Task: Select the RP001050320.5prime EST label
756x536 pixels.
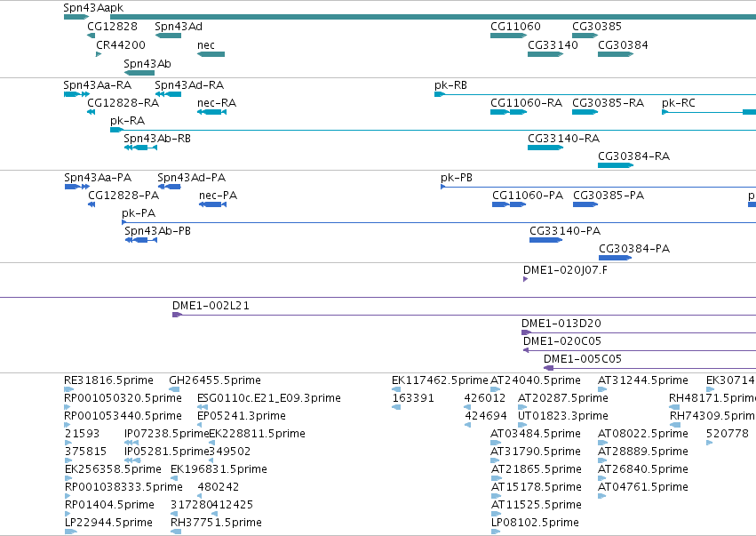Action: point(123,399)
